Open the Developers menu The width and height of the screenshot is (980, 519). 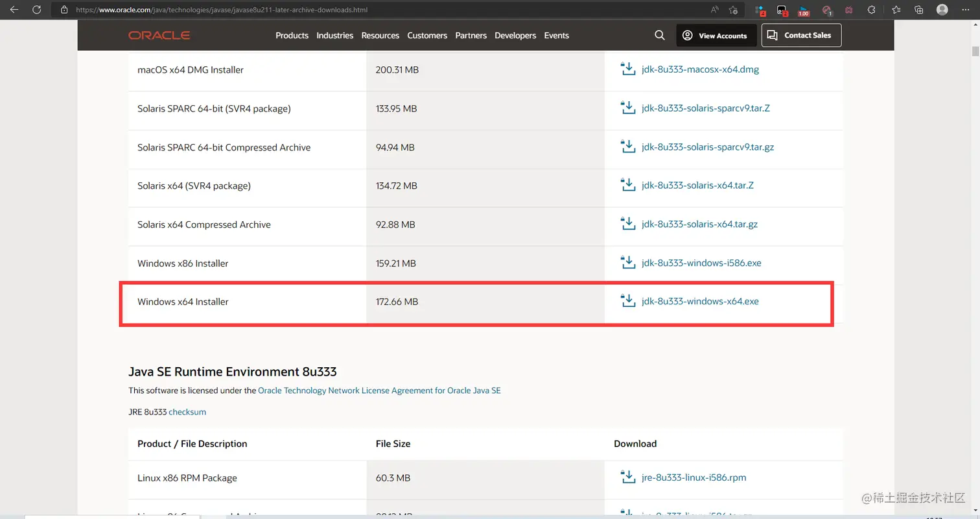tap(515, 36)
